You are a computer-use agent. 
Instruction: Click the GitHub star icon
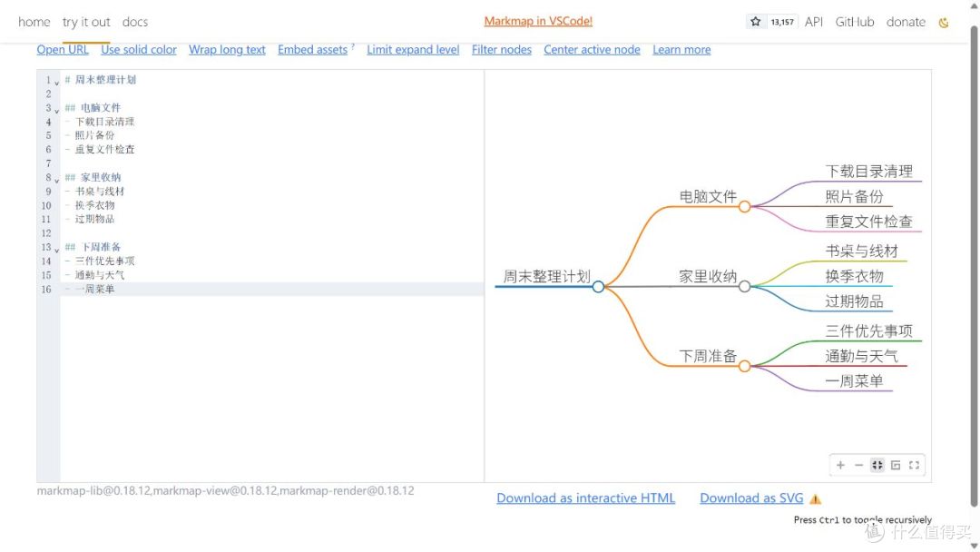(x=756, y=22)
